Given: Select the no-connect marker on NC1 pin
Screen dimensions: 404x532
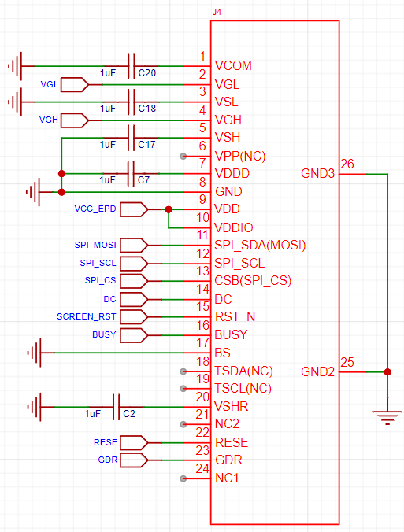Looking at the screenshot, I should pos(183,478).
